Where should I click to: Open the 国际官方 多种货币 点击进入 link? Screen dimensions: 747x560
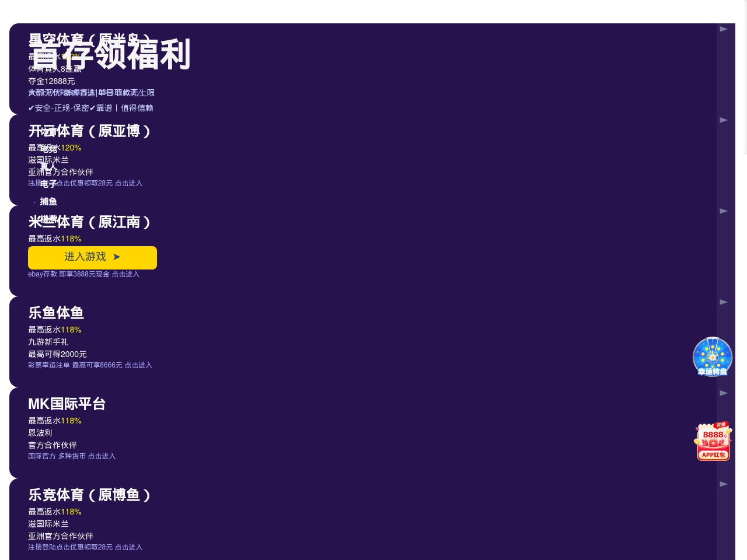[x=72, y=456]
